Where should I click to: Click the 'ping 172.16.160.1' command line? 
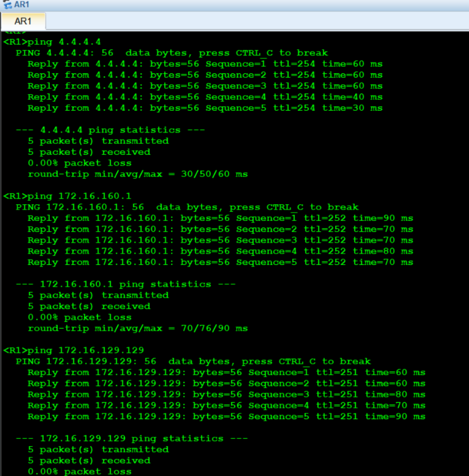click(x=67, y=196)
